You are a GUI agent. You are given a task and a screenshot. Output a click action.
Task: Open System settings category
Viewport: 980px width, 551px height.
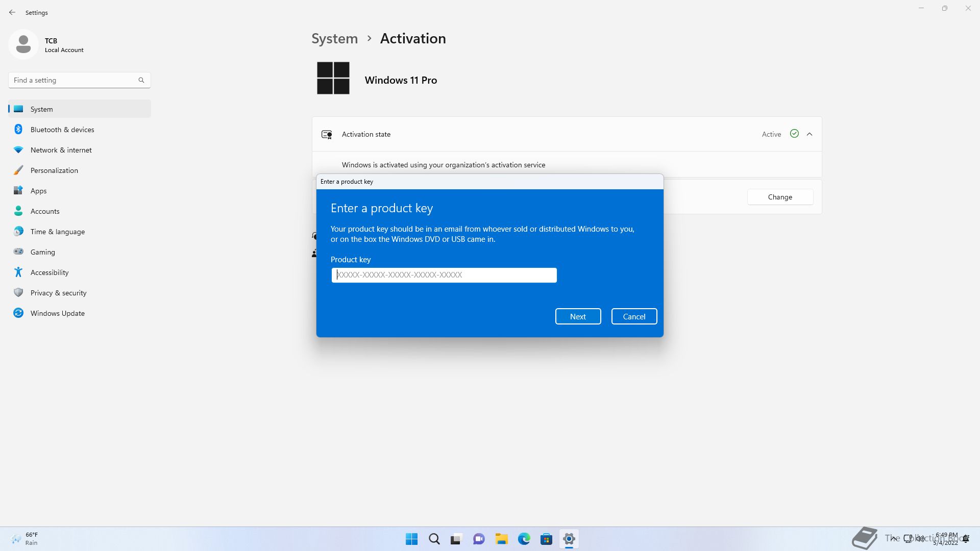point(80,109)
